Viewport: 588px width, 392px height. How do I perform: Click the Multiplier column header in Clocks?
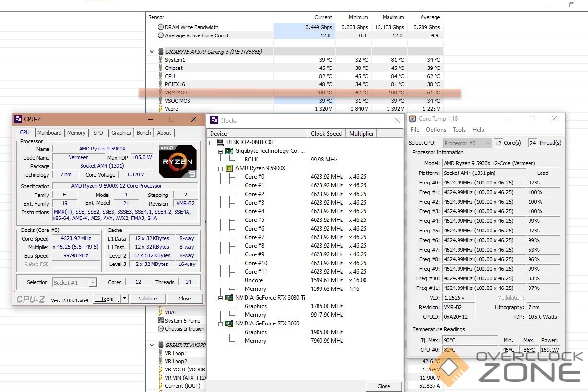[x=361, y=134]
